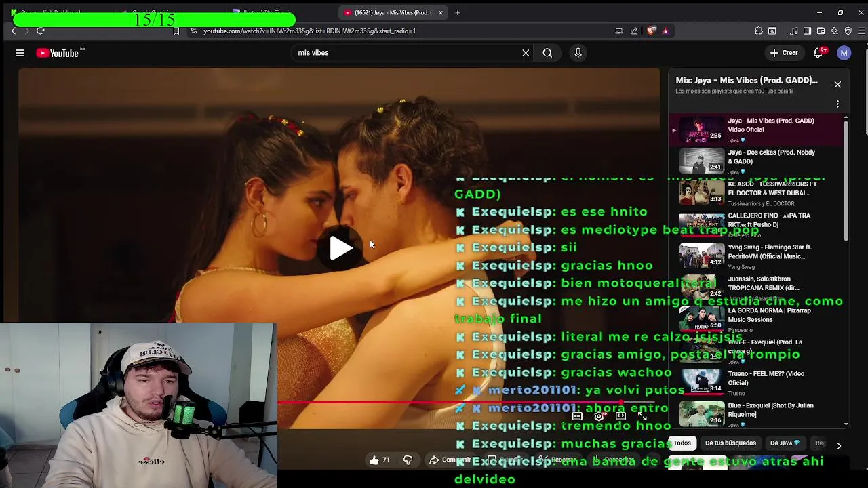
Task: Open media control music note icon
Action: click(x=794, y=30)
